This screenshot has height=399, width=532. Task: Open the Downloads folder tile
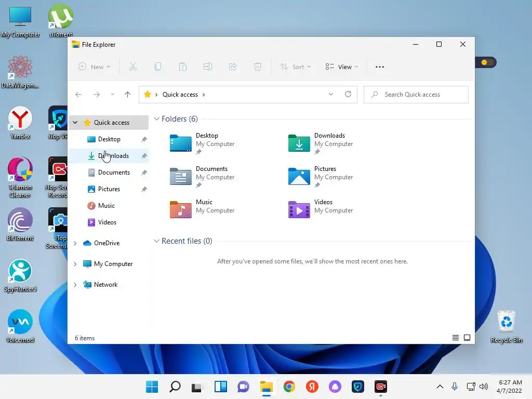[321, 143]
